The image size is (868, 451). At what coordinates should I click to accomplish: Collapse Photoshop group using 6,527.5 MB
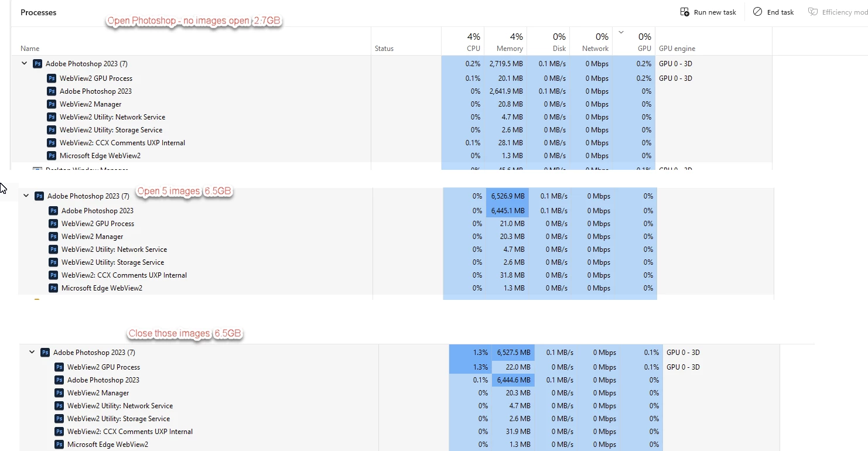[32, 352]
